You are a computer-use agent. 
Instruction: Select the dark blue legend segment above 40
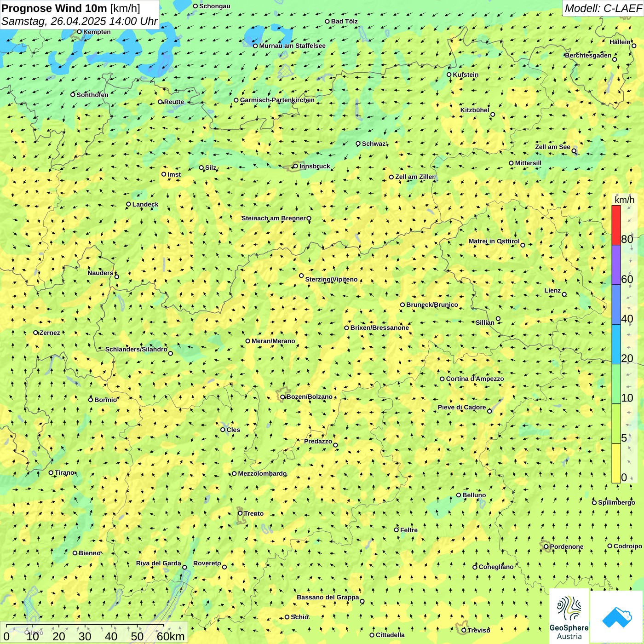point(616,305)
